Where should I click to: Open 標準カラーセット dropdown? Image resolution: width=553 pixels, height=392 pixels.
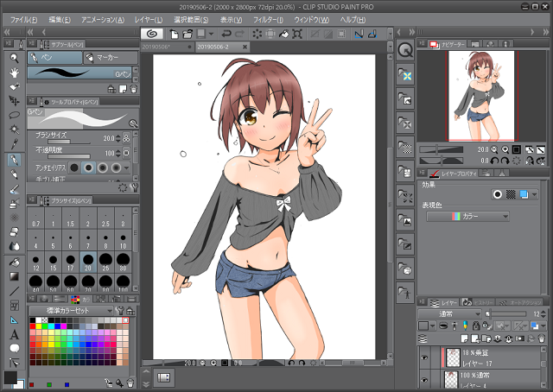[71, 311]
